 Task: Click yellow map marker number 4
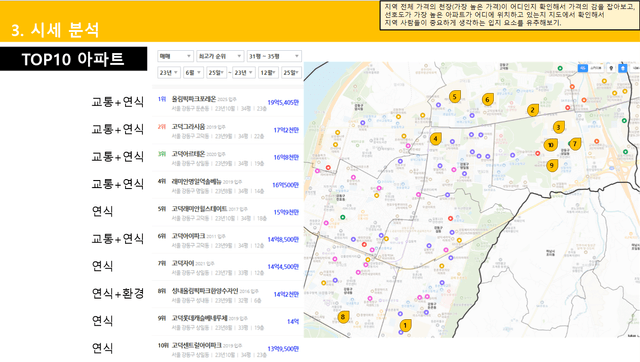pos(436,139)
